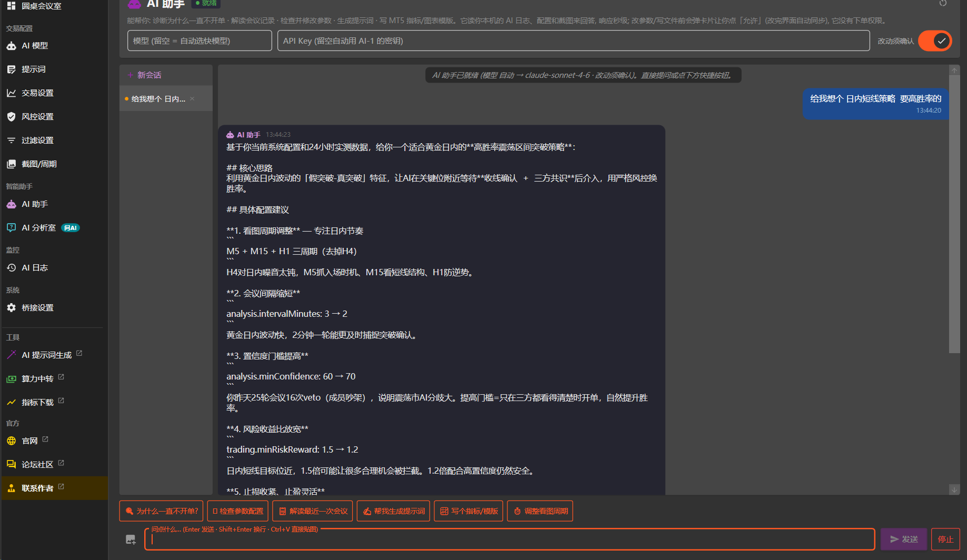Click the attach image icon beside the input
Screen dimensions: 967x560
(131, 539)
